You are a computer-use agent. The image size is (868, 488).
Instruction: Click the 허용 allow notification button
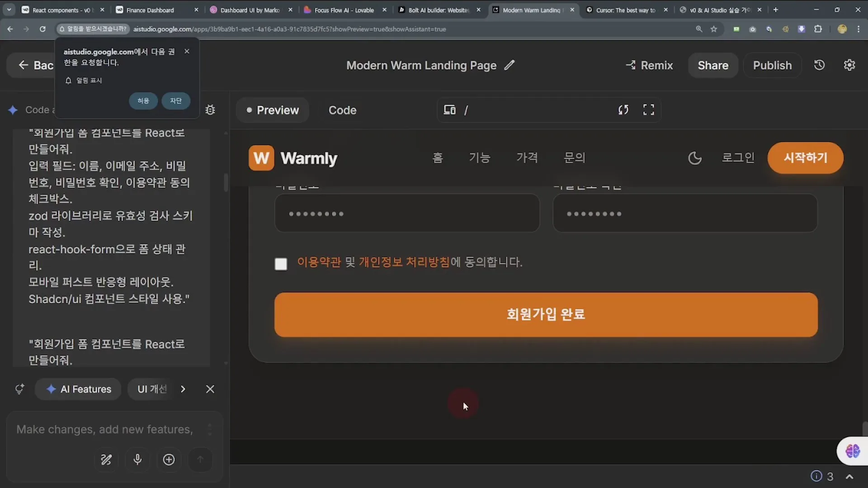(143, 100)
